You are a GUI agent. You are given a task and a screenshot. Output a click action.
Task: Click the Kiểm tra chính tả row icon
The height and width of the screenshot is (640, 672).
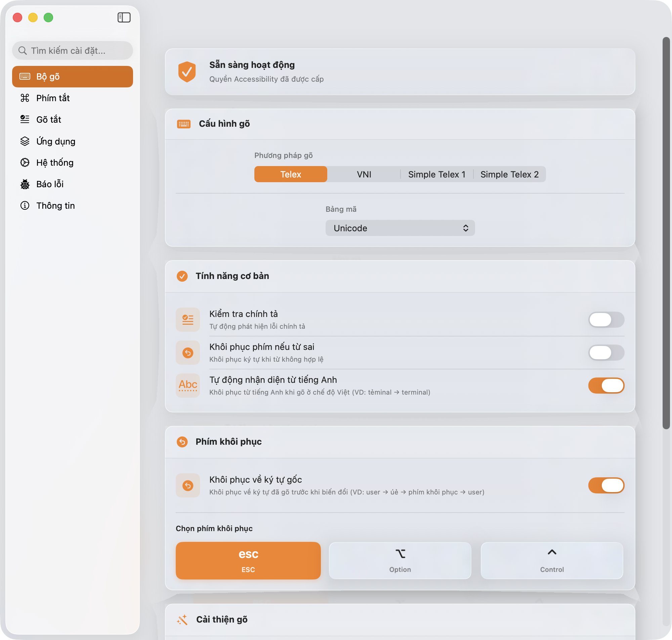[x=187, y=320]
